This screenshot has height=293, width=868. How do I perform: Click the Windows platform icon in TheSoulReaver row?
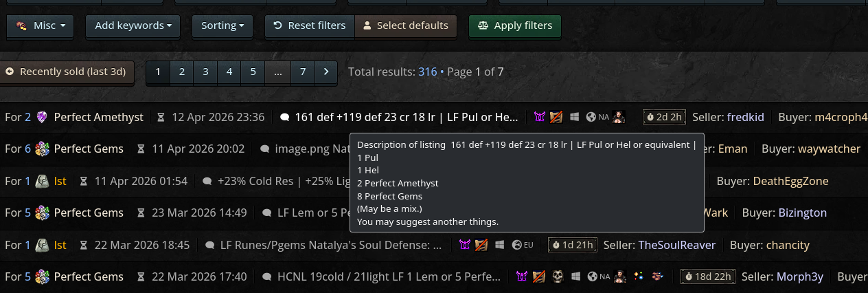pos(499,245)
